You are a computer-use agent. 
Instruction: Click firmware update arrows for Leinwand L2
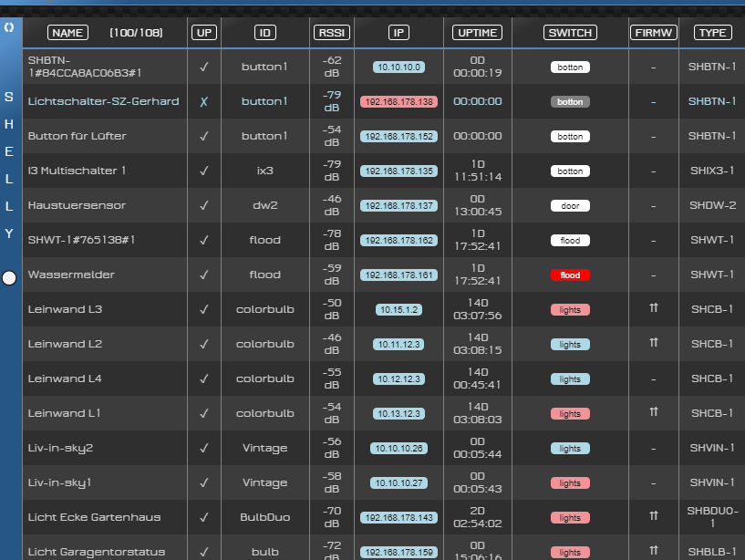click(653, 344)
